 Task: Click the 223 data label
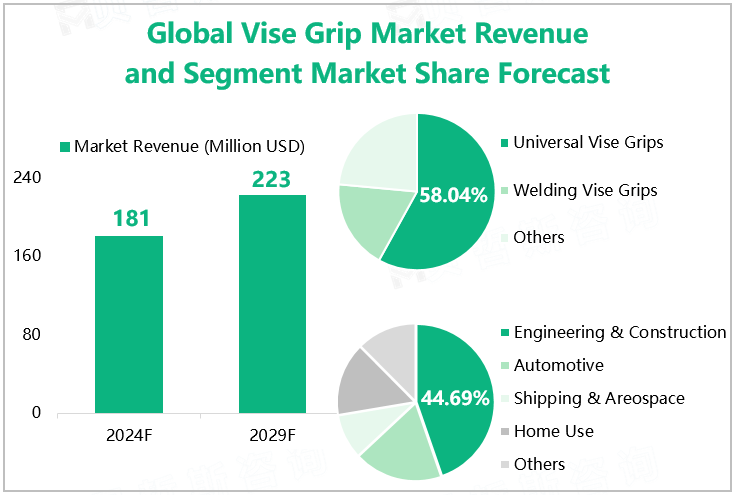pos(271,179)
